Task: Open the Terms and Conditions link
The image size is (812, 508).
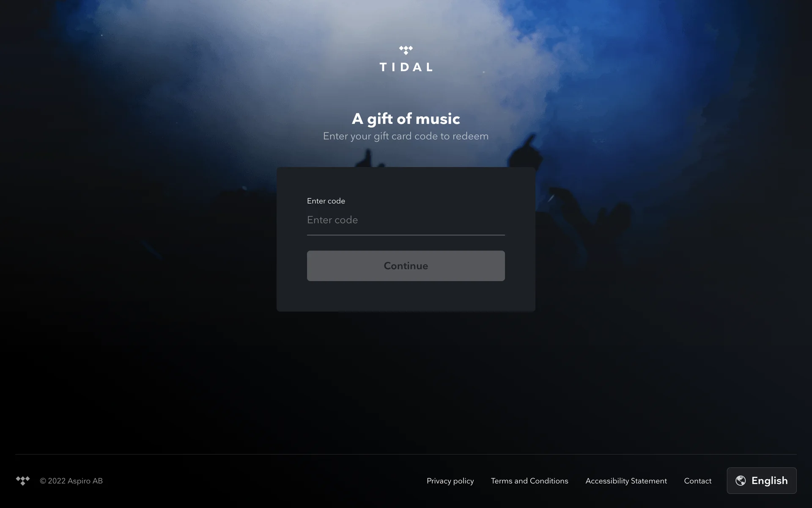Action: [529, 481]
